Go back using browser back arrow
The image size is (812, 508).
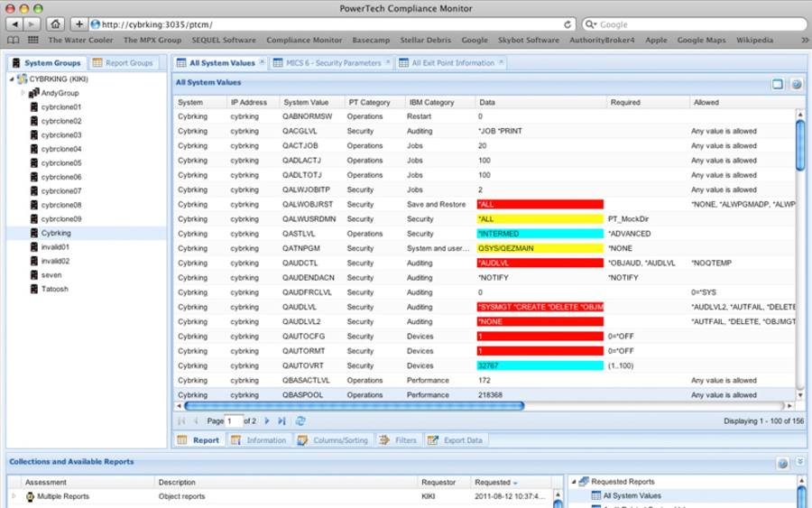15,24
